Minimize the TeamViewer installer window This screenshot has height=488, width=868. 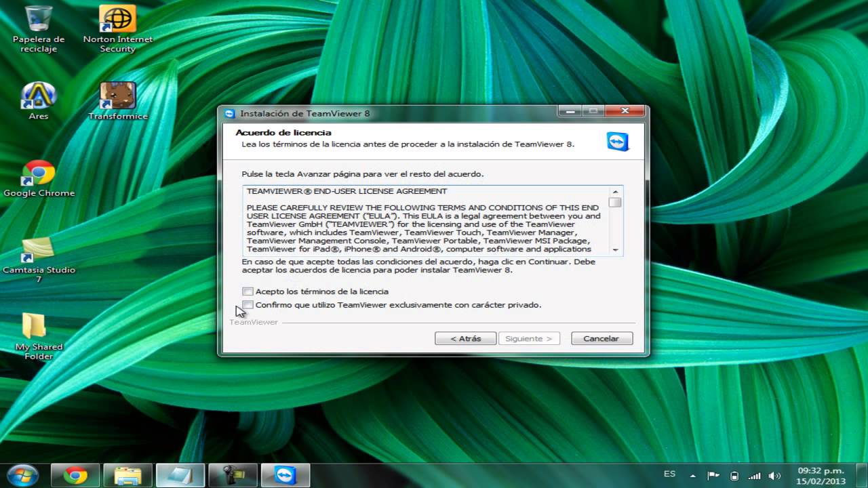(570, 111)
